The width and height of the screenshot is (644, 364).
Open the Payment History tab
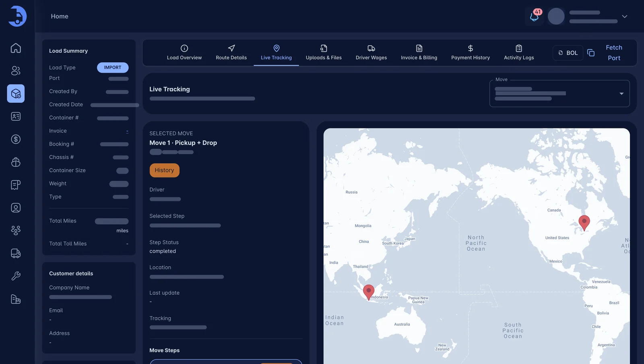[471, 53]
